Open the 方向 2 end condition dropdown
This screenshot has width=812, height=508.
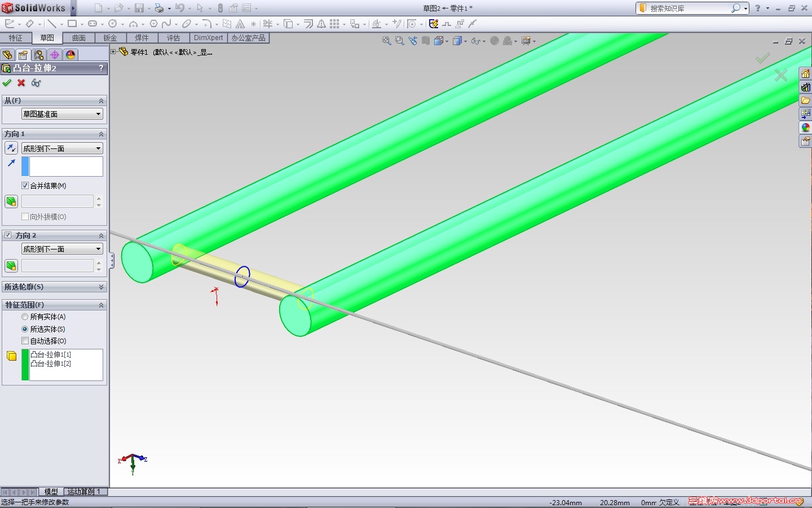[x=62, y=249]
